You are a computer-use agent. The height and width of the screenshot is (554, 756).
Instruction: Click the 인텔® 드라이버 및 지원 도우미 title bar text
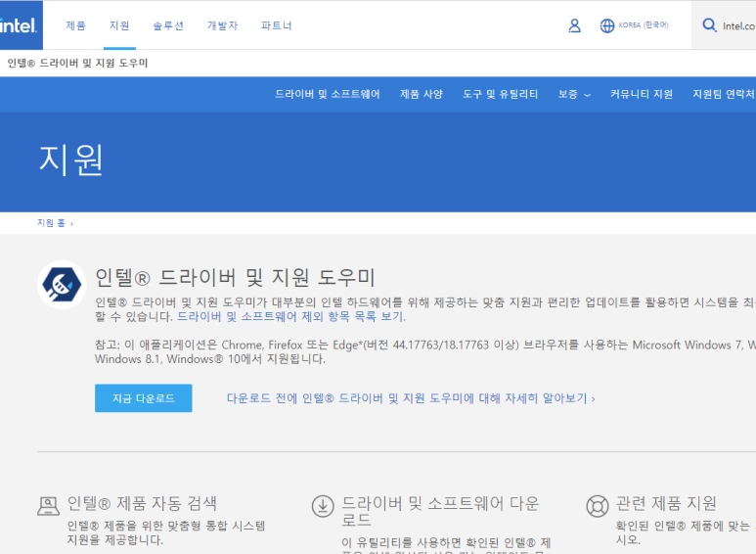tap(77, 64)
